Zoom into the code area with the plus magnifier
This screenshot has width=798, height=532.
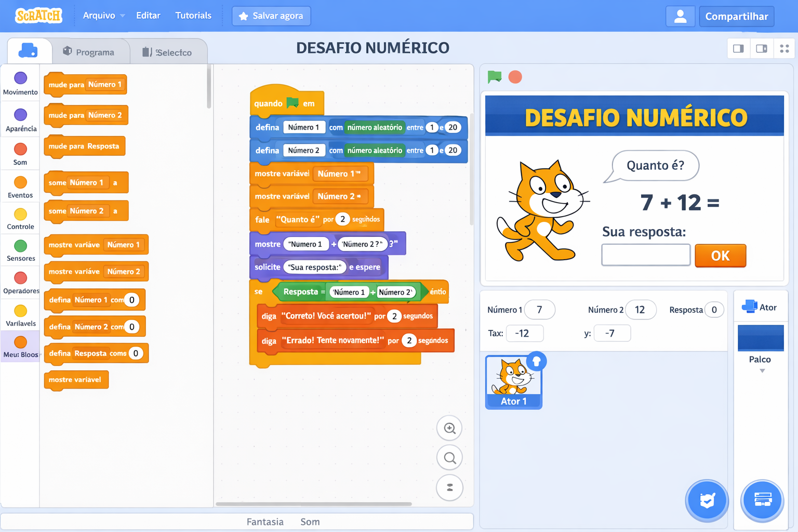[449, 428]
